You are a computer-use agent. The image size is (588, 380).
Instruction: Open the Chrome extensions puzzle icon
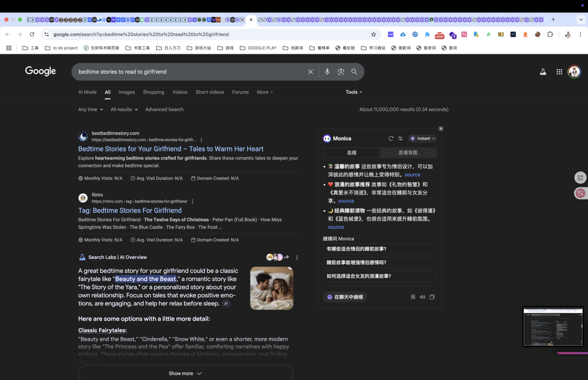click(x=550, y=34)
